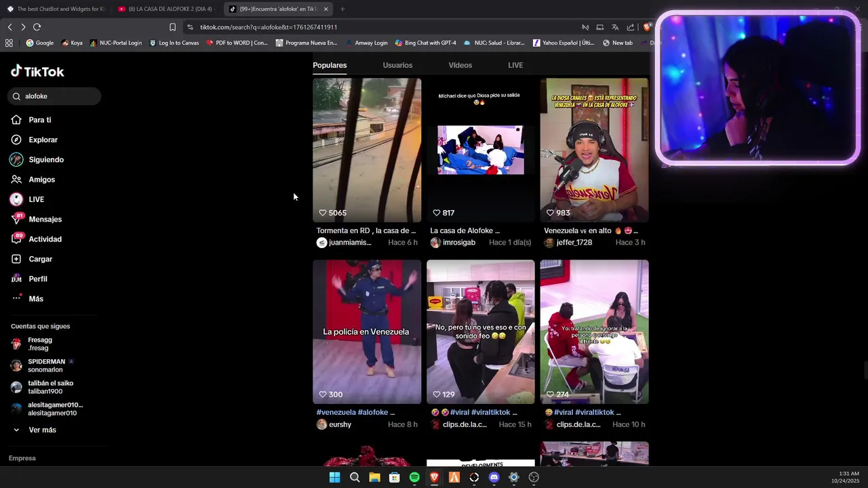Open the Michael dice que Diosa video
Viewport: 868px width, 488px height.
click(481, 150)
